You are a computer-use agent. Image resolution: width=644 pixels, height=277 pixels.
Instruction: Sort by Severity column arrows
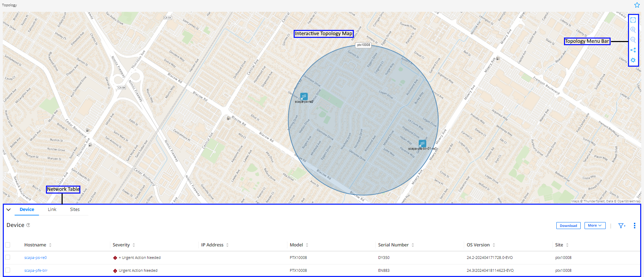[134, 245]
